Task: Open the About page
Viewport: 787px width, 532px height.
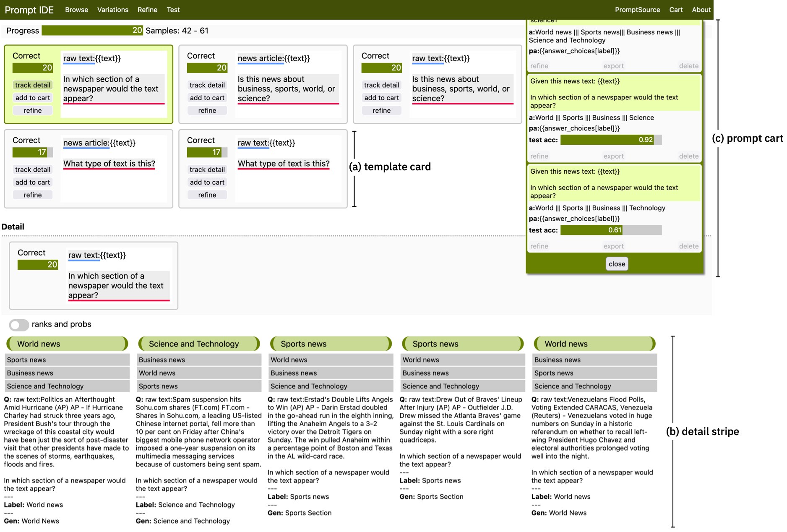Action: pos(701,10)
